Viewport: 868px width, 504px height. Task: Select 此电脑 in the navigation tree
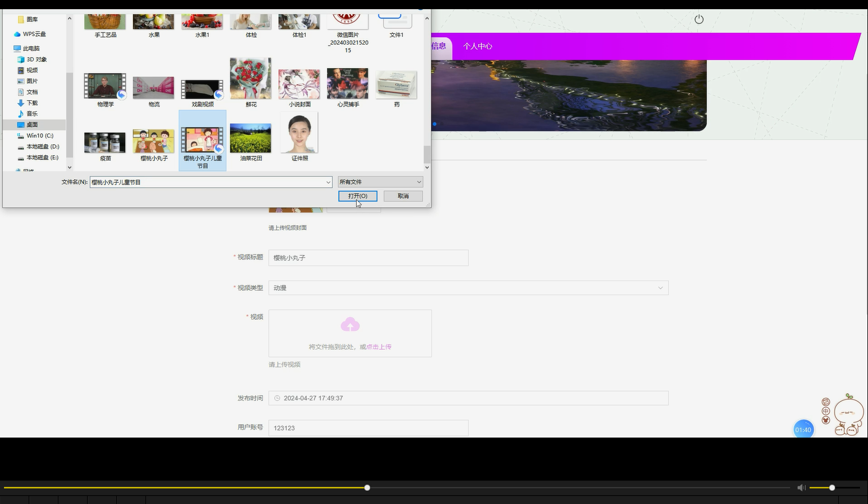tap(26, 49)
